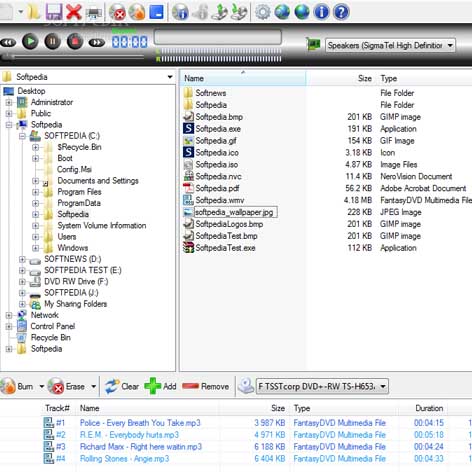Click the blue square toolbar icon
The image size is (472, 472).
pyautogui.click(x=156, y=12)
